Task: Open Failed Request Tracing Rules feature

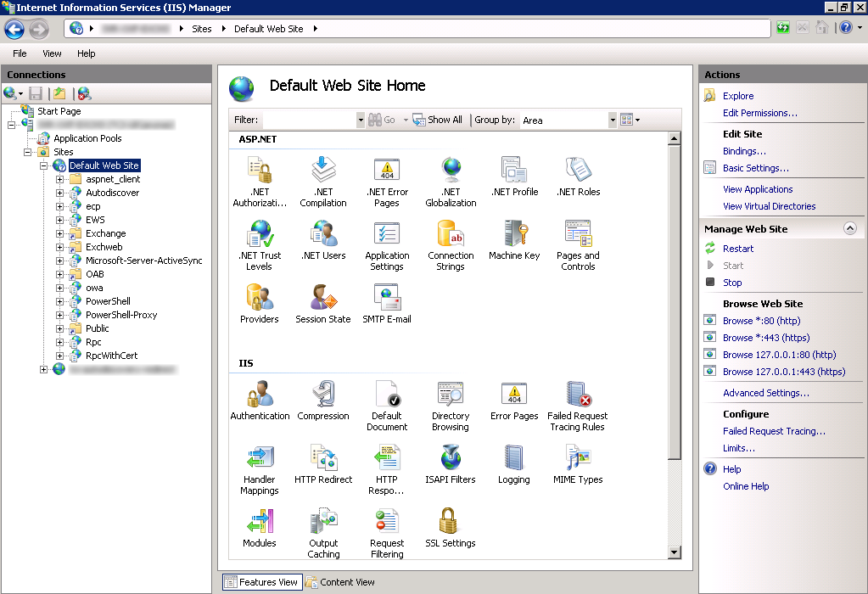Action: 577,406
